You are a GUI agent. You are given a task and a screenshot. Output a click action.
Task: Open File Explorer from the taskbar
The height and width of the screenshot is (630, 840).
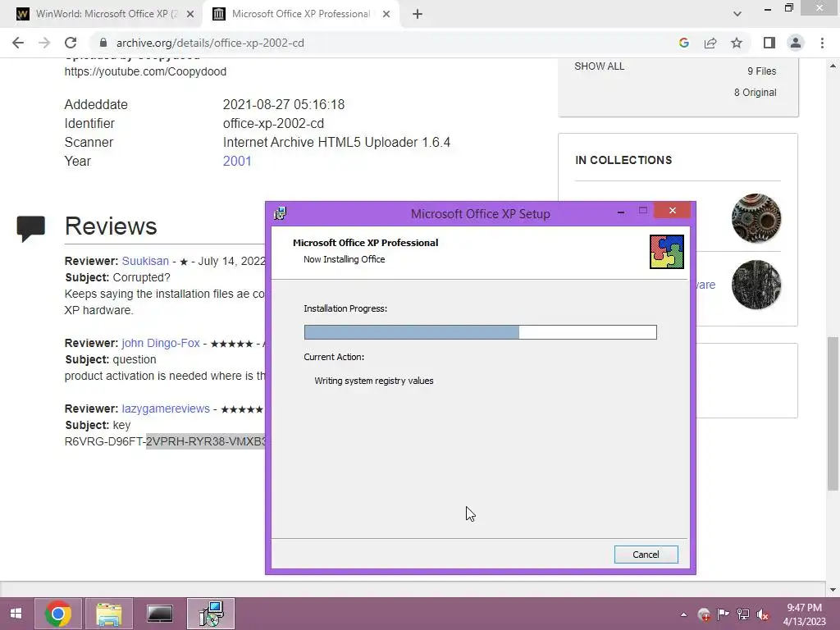[109, 614]
